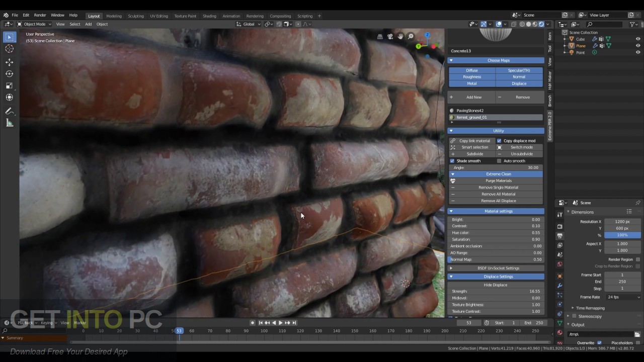The width and height of the screenshot is (644, 362).
Task: Switch to the Shading workspace tab
Action: pyautogui.click(x=209, y=16)
